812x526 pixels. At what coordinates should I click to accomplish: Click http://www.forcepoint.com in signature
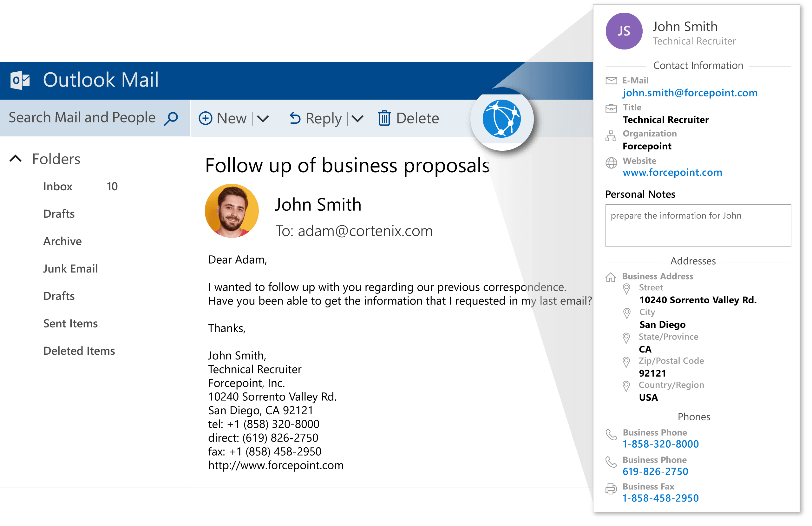coord(276,465)
